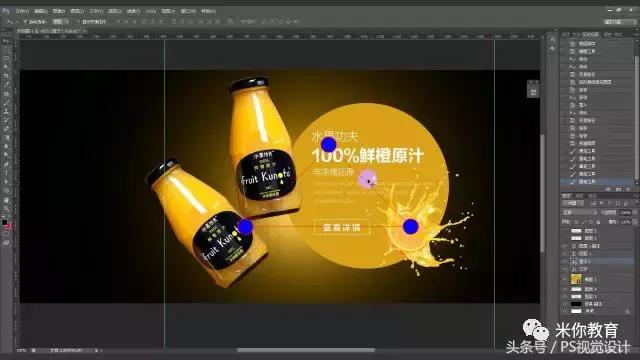640x360 pixels.
Task: Toggle visibility of the highlighted layer
Action: point(565,261)
